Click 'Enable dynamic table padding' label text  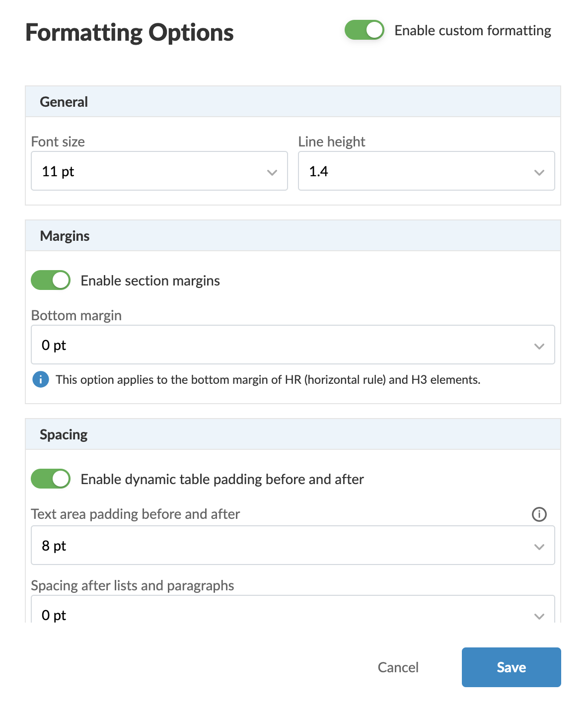222,480
